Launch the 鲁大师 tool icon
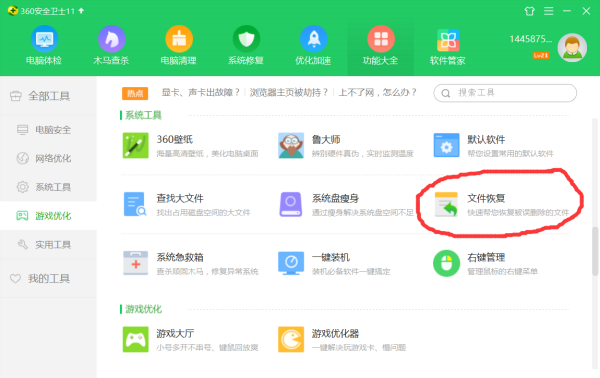This screenshot has height=378, width=600. [291, 145]
